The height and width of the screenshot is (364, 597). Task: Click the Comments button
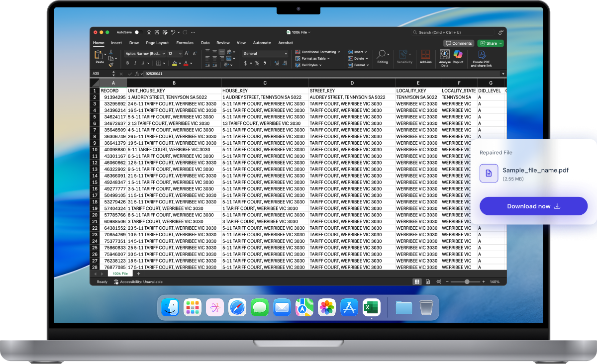[459, 43]
